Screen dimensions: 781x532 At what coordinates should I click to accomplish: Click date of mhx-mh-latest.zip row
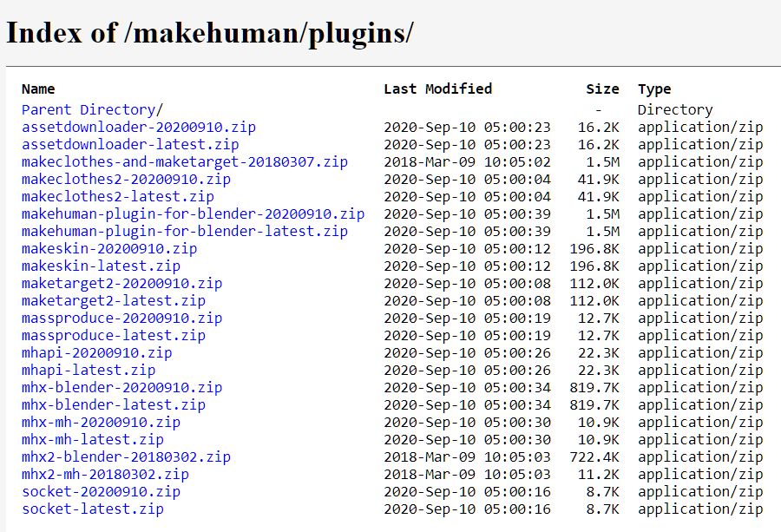point(467,440)
